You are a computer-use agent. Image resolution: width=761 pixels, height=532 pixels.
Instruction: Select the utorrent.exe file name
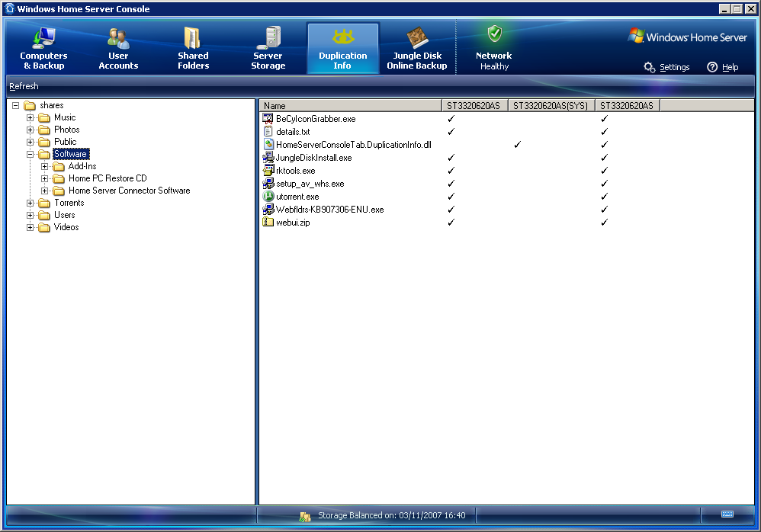pyautogui.click(x=297, y=197)
